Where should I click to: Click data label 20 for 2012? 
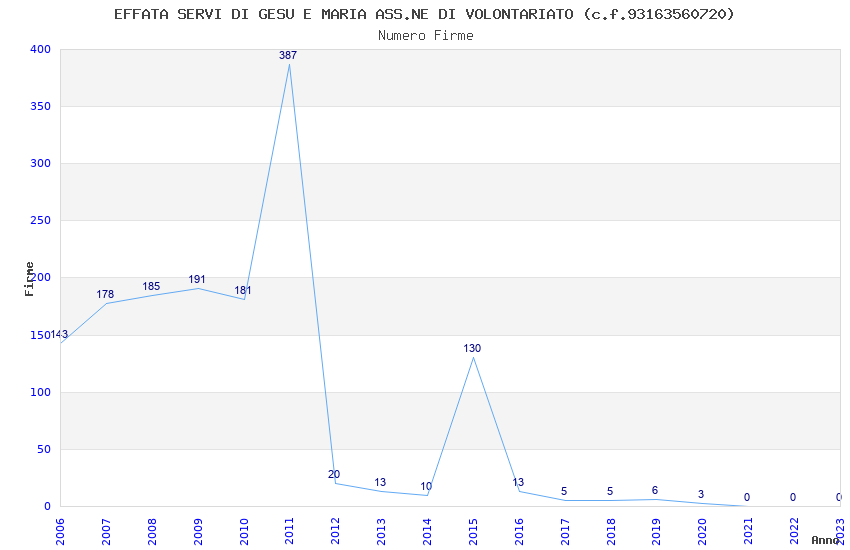pos(334,474)
